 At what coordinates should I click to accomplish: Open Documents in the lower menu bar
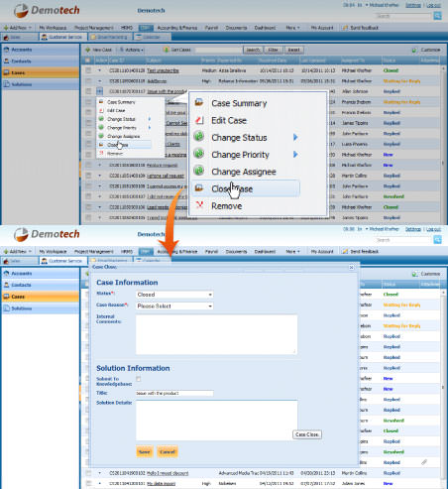click(x=236, y=252)
